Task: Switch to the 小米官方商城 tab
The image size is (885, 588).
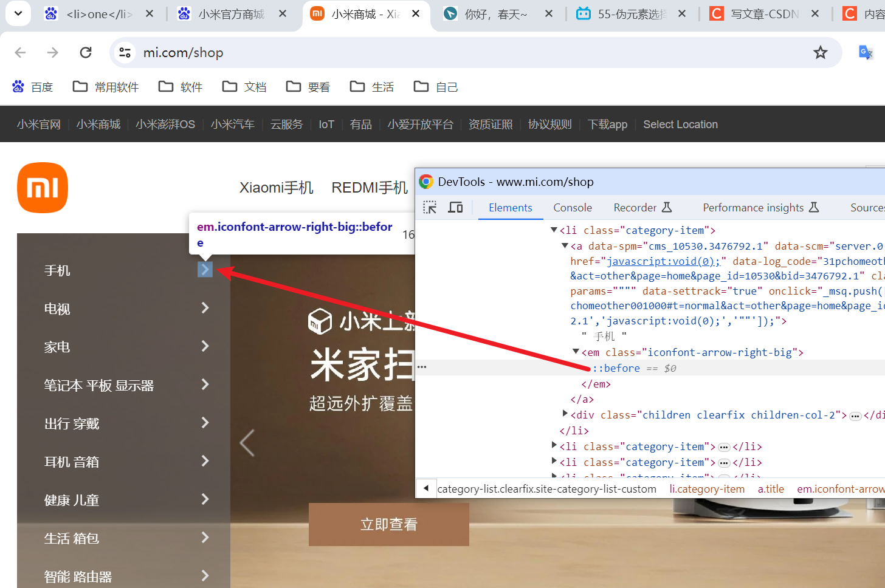Action: coord(231,14)
